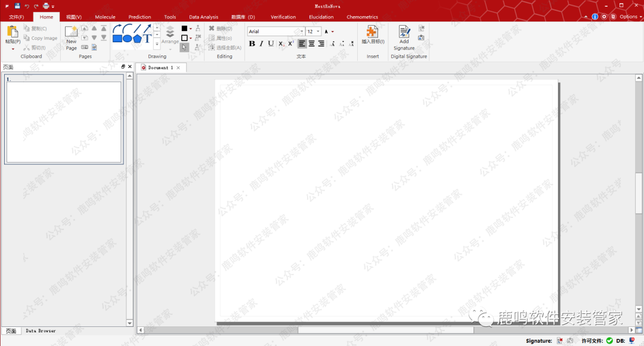
Task: Toggle underline text formatting
Action: pyautogui.click(x=271, y=43)
